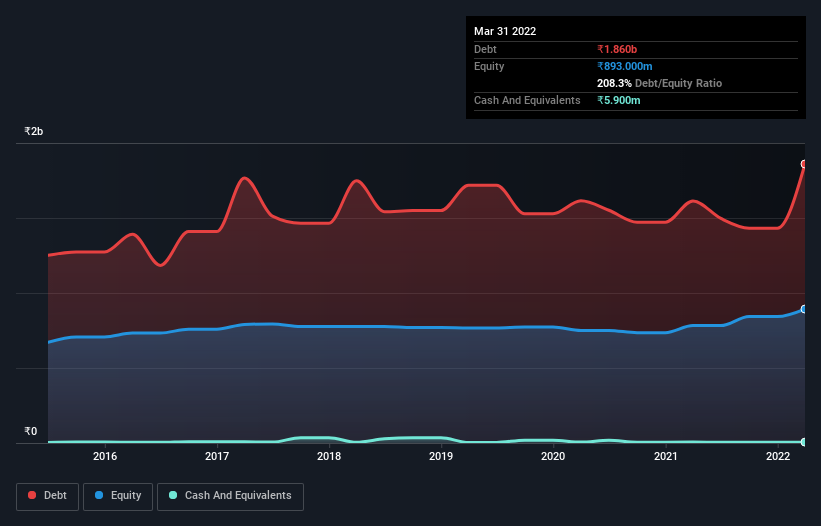Toggle the Cash And Equivalents legend button
821x526 pixels.
pos(230,496)
